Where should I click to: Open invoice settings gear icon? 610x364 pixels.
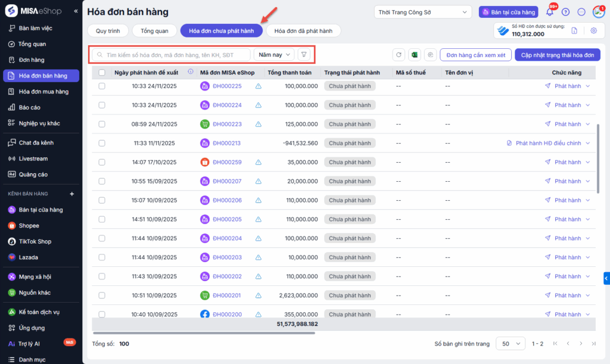coord(593,31)
